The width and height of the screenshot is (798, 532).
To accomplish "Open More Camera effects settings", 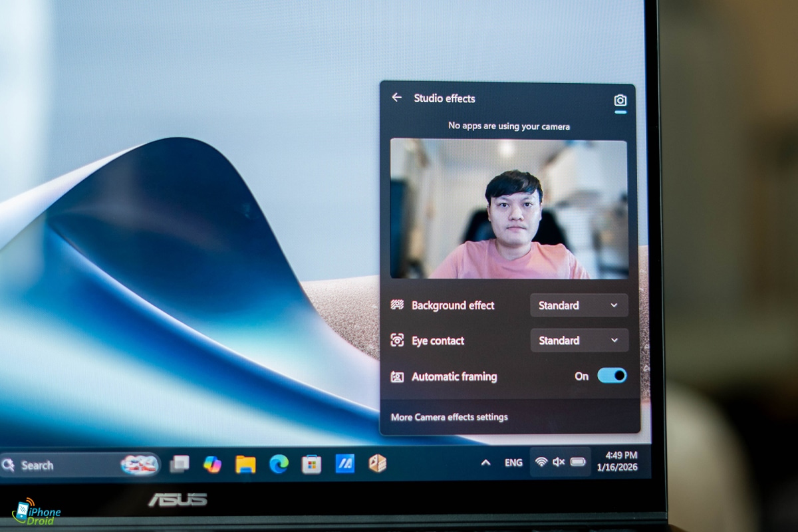I will [x=450, y=417].
